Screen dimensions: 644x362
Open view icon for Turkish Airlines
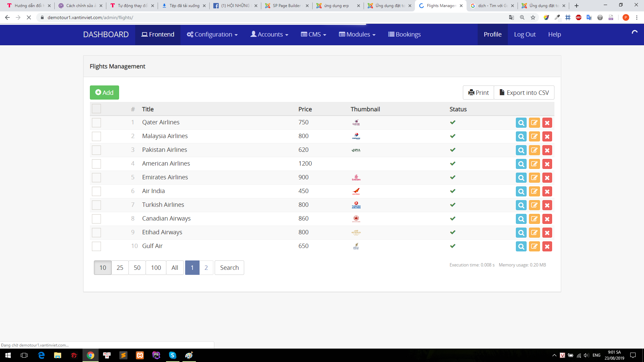coord(521,205)
